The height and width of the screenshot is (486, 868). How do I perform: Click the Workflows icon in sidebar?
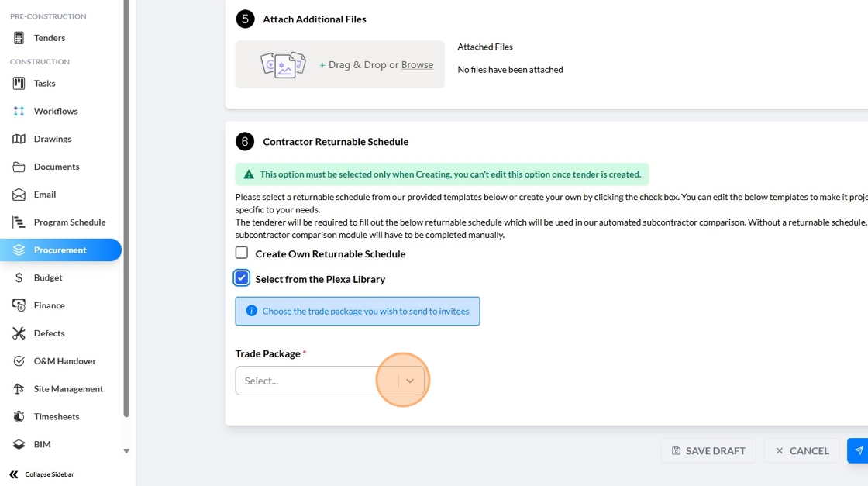click(19, 111)
